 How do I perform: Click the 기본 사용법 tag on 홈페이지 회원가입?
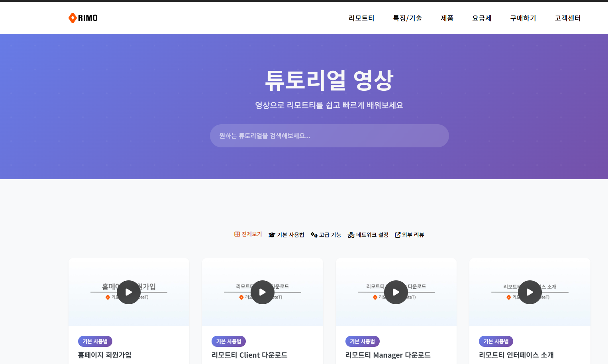95,341
